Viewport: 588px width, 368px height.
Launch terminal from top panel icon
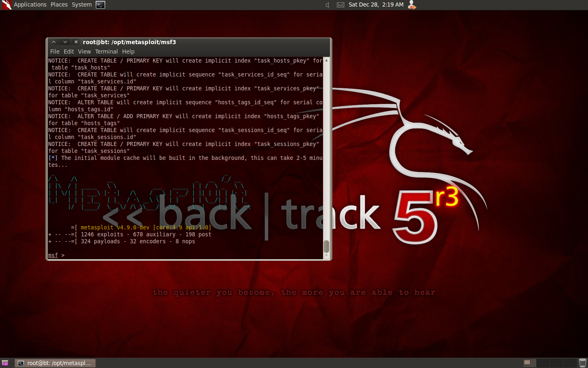100,5
